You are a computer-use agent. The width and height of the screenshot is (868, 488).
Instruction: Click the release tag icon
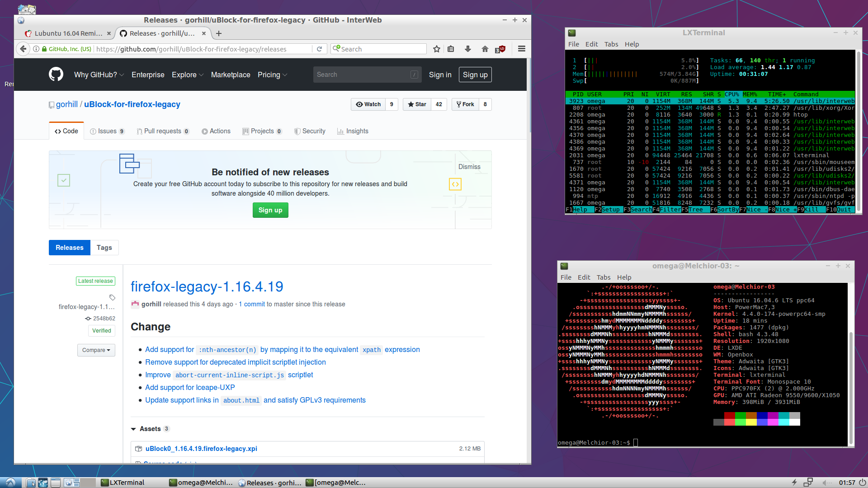coord(112,297)
